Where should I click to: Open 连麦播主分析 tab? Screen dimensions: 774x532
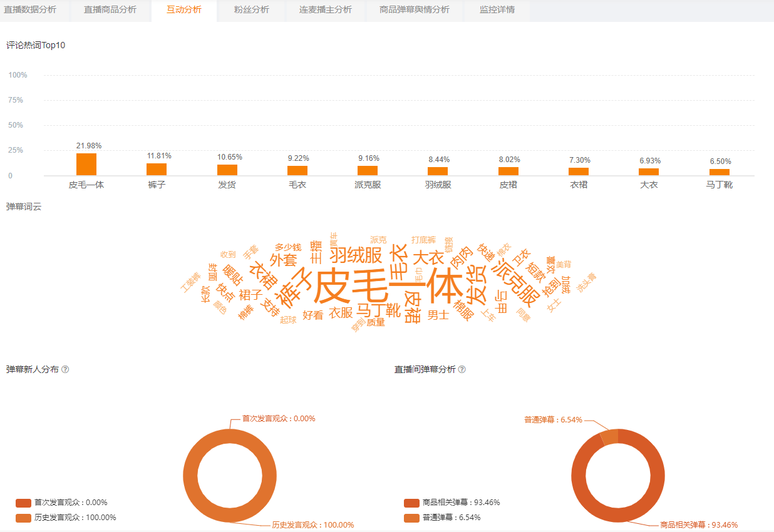pos(326,10)
